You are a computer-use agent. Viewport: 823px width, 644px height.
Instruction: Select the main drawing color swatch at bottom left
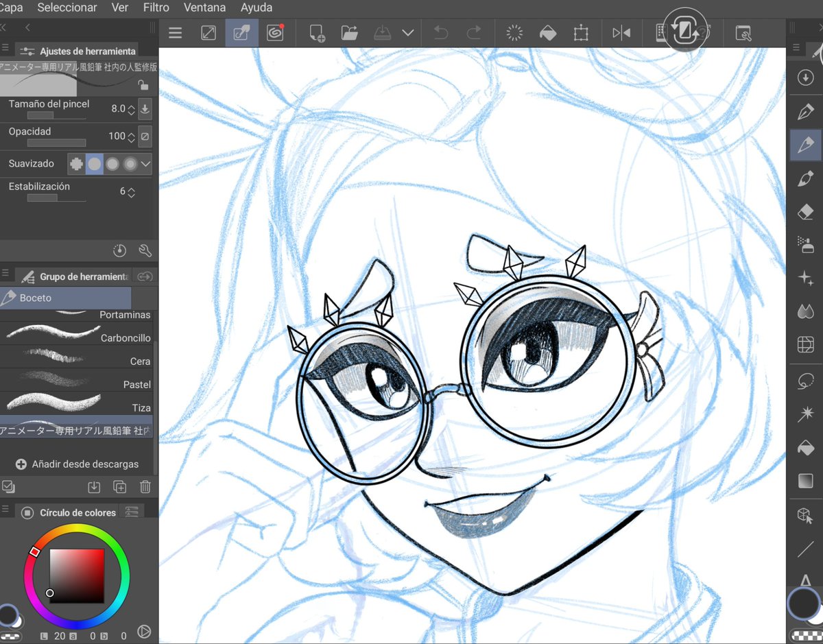[x=8, y=614]
